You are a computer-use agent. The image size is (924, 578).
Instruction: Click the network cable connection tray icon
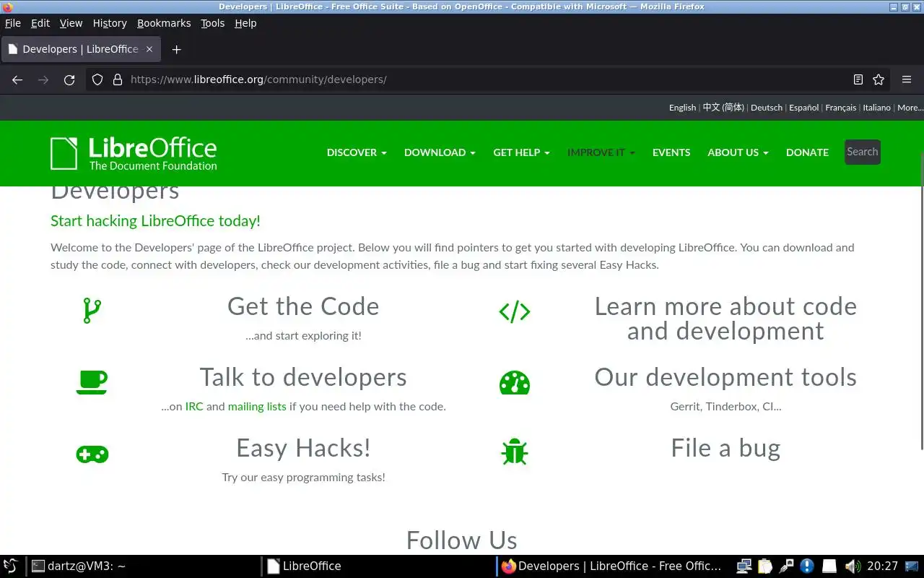(x=786, y=566)
